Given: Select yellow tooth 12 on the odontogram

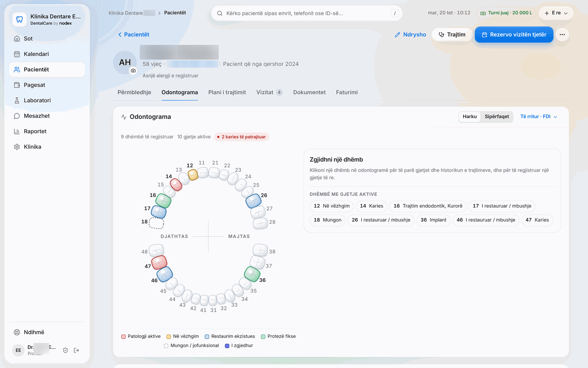Looking at the screenshot, I should (x=193, y=174).
